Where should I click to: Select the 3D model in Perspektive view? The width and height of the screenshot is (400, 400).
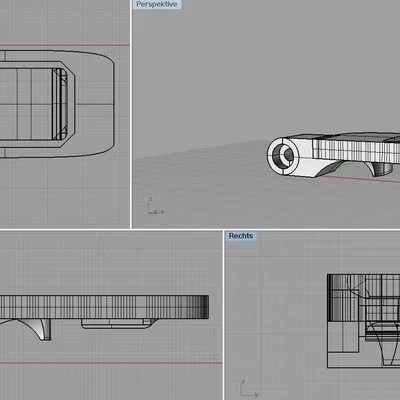tap(333, 155)
